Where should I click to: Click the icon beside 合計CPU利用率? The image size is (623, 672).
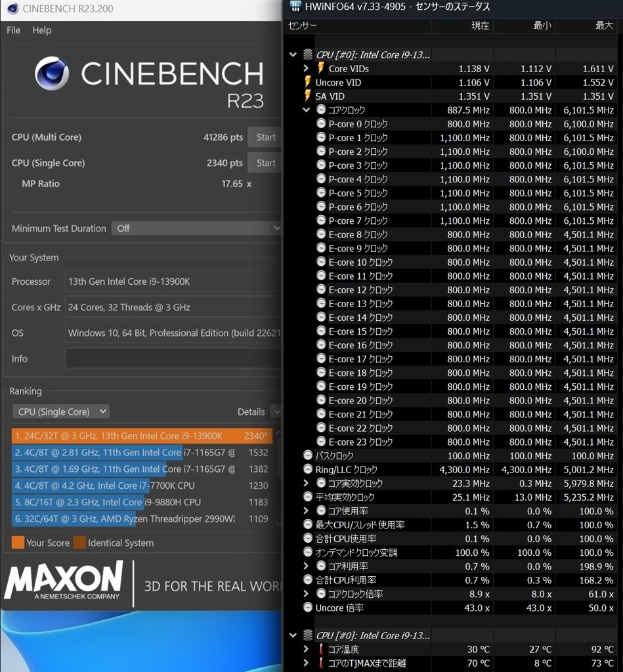tap(307, 579)
